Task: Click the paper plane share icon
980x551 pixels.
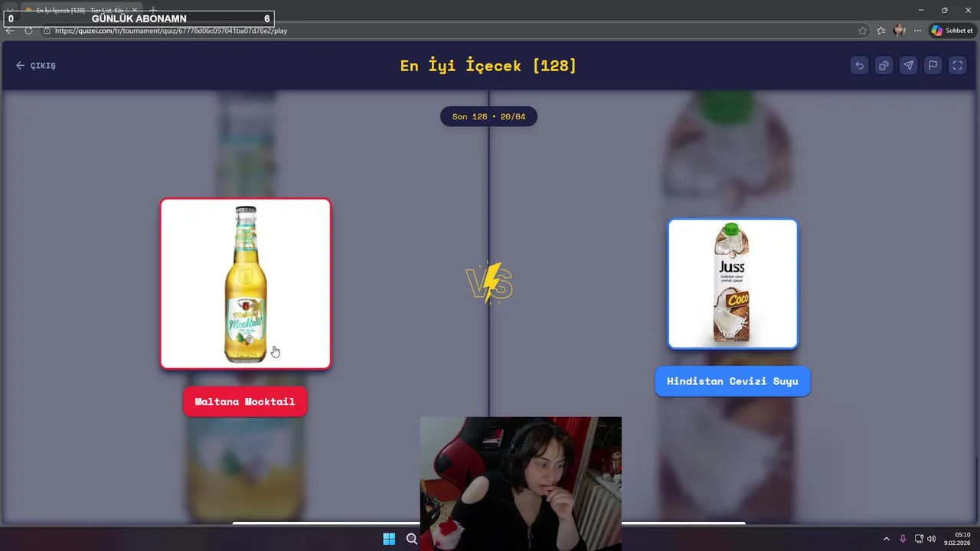Action: pos(908,66)
